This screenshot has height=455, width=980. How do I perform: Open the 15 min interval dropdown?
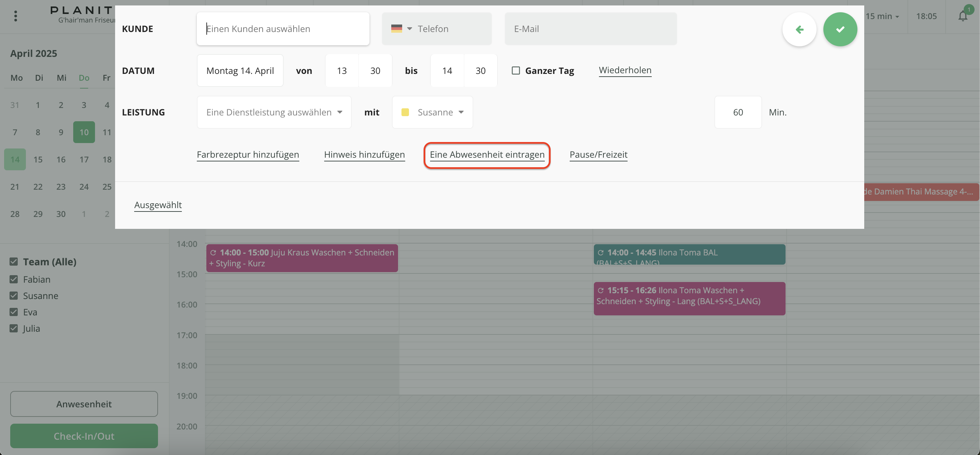click(882, 16)
